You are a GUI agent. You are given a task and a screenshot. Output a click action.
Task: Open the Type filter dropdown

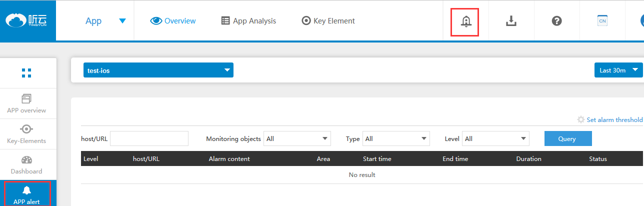pos(396,138)
